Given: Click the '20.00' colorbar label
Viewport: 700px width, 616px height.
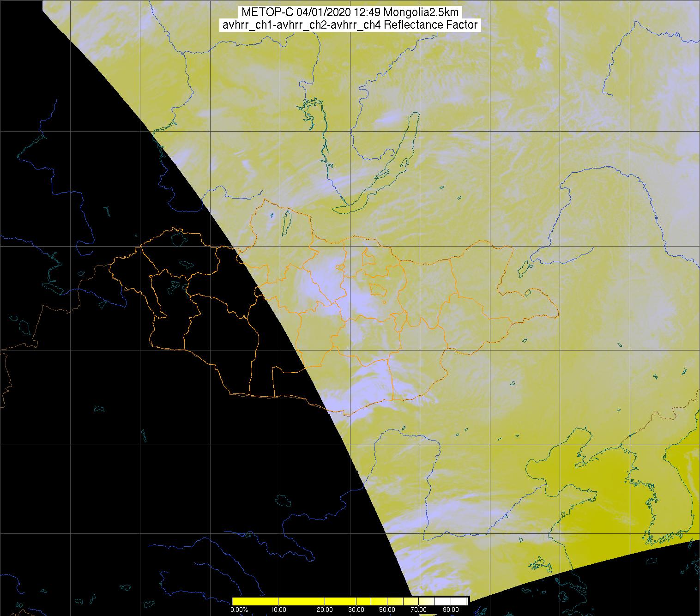Looking at the screenshot, I should click(x=325, y=610).
